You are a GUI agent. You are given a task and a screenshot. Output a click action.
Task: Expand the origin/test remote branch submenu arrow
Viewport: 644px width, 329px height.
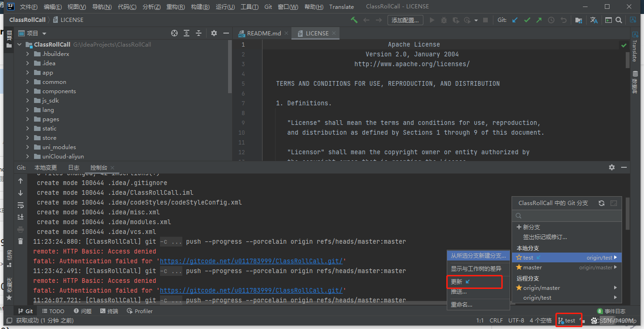tap(616, 298)
